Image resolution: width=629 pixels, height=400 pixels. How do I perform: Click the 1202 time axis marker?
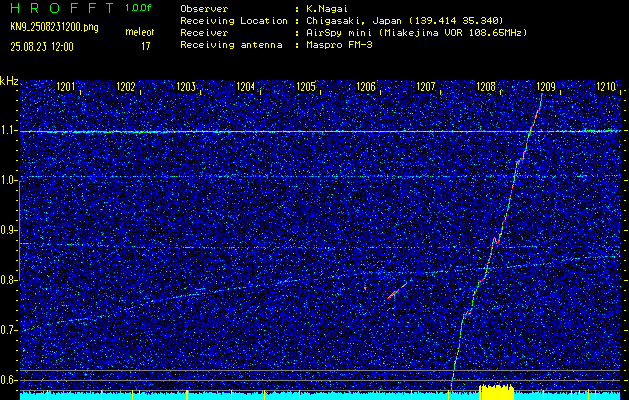(x=126, y=86)
